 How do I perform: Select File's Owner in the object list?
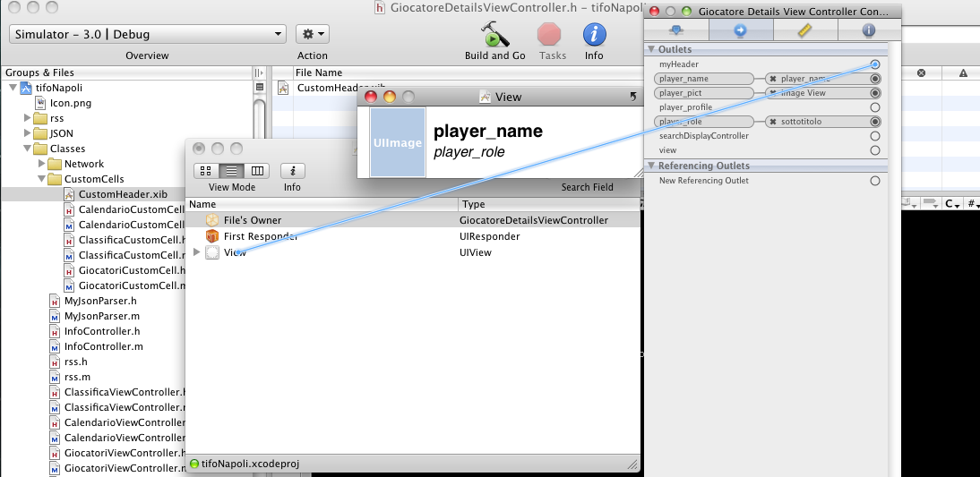[252, 220]
